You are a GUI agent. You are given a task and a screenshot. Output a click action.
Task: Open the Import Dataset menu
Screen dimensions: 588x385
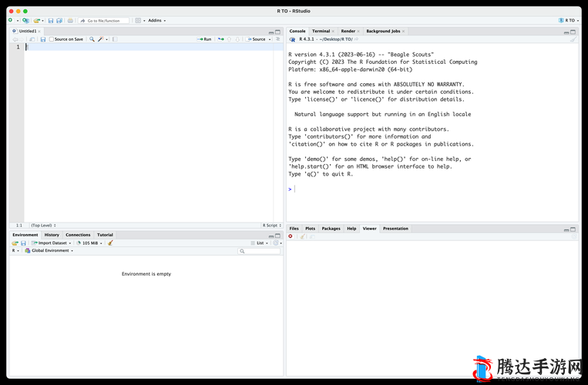pos(52,243)
